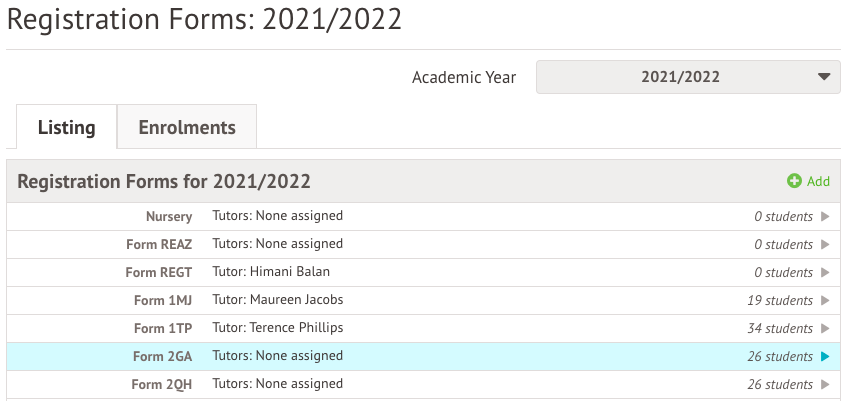Click the arrow beside Form REAZ
Viewport: 844px width, 401px height.
(x=825, y=244)
